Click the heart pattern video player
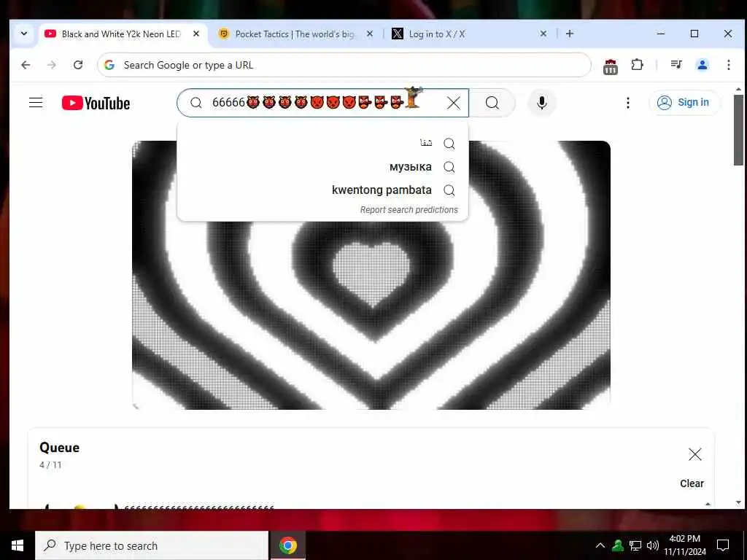The height and width of the screenshot is (560, 747). tap(371, 275)
